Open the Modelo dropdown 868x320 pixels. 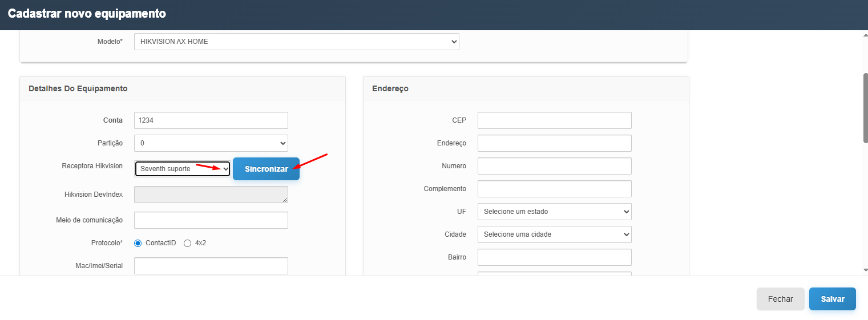pyautogui.click(x=296, y=42)
